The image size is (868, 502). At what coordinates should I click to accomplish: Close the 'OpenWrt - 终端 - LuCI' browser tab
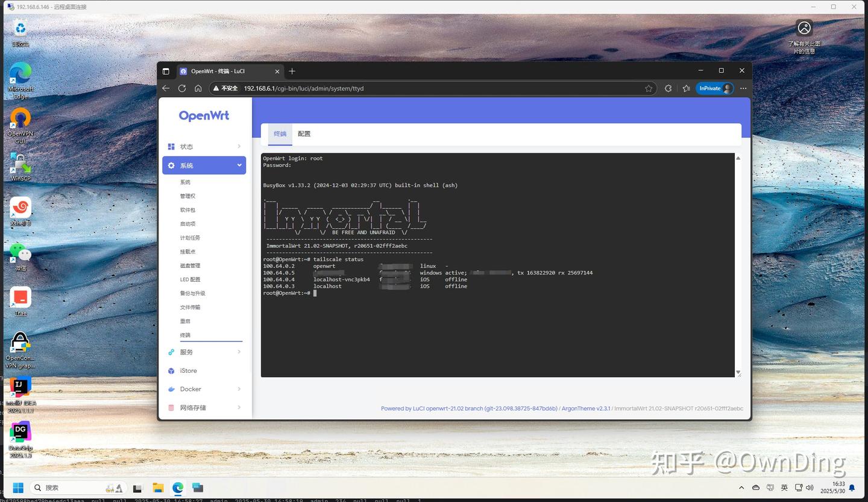tap(277, 71)
